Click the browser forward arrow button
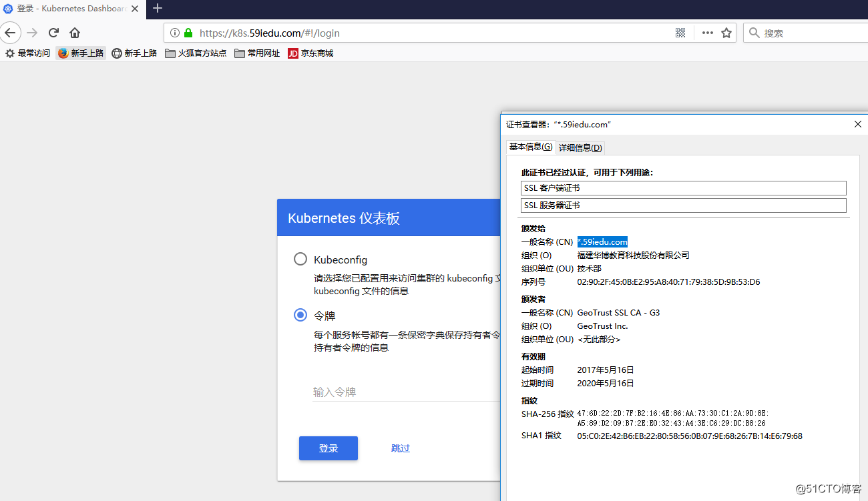This screenshot has width=868, height=501. tap(32, 33)
